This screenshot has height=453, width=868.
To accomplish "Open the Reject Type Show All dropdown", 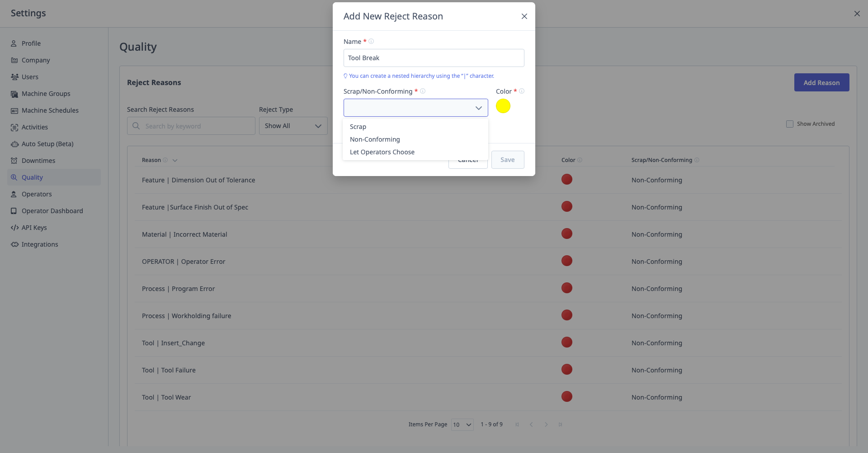I will pyautogui.click(x=293, y=125).
